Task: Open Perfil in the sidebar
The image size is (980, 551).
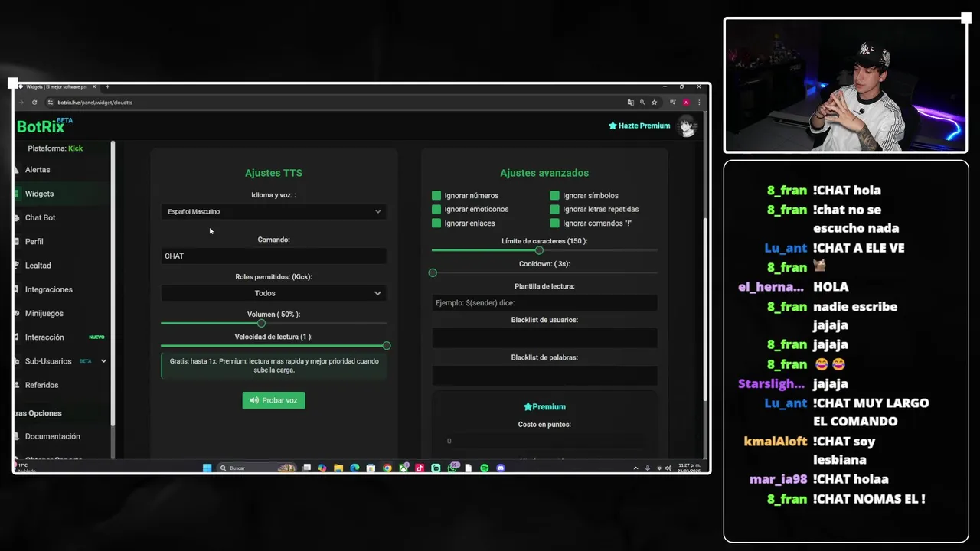Action: tap(34, 241)
